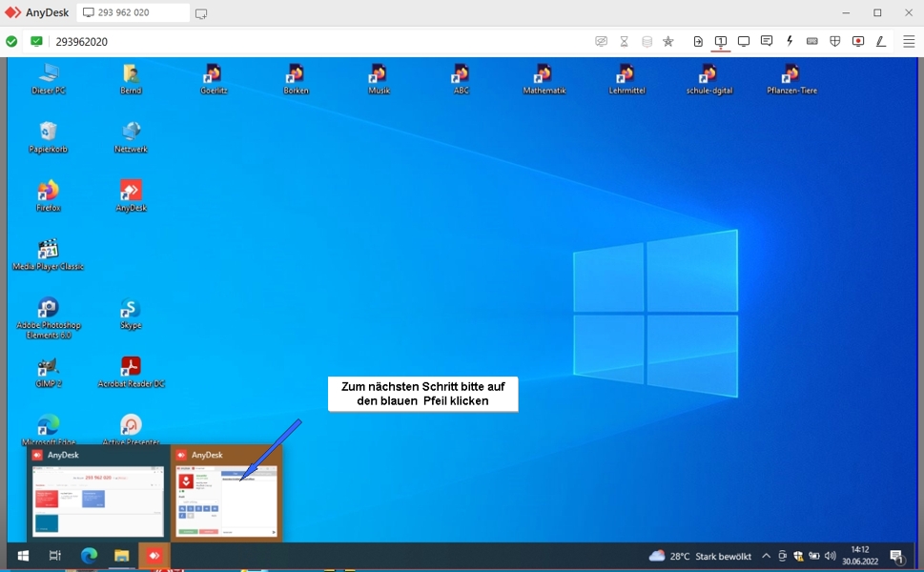Open AnyDesk hamburger main menu

tap(909, 41)
